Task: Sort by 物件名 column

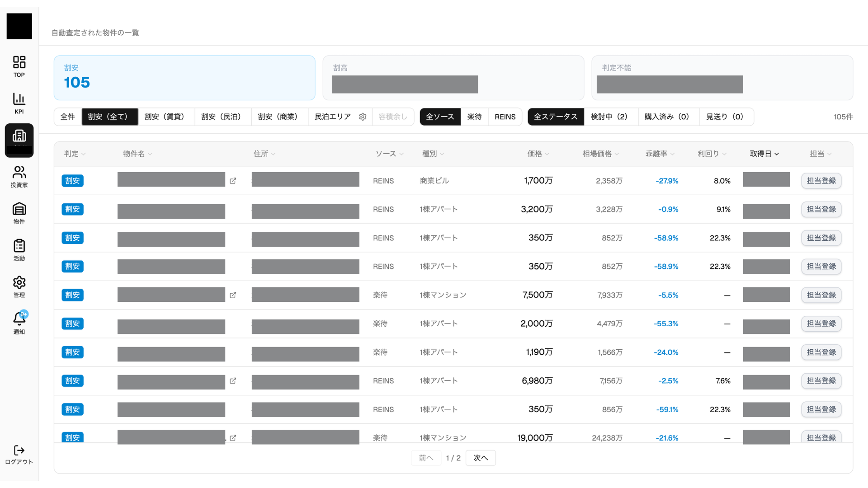Action: 137,154
